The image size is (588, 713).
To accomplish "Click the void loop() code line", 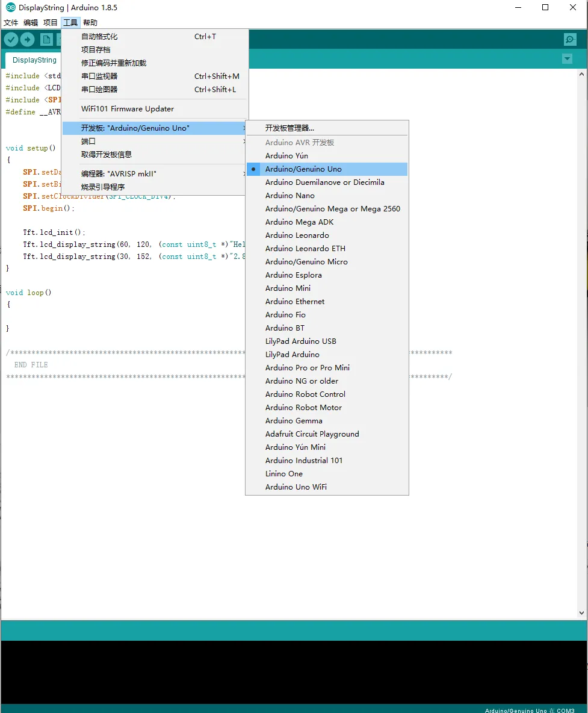I will 29,293.
